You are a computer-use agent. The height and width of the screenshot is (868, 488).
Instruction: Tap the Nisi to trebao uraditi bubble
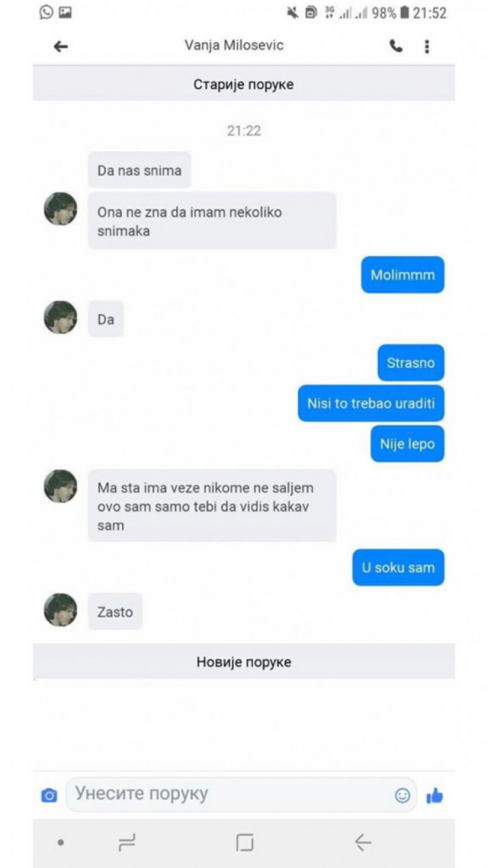(371, 403)
